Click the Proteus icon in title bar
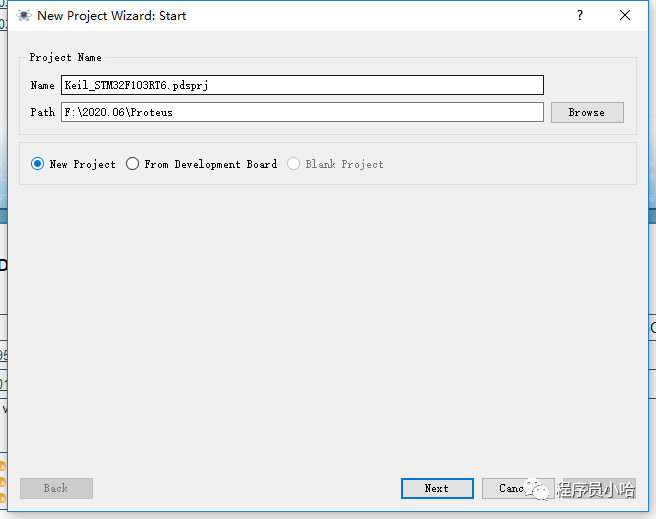Viewport: 656px width, 519px height. [23, 16]
